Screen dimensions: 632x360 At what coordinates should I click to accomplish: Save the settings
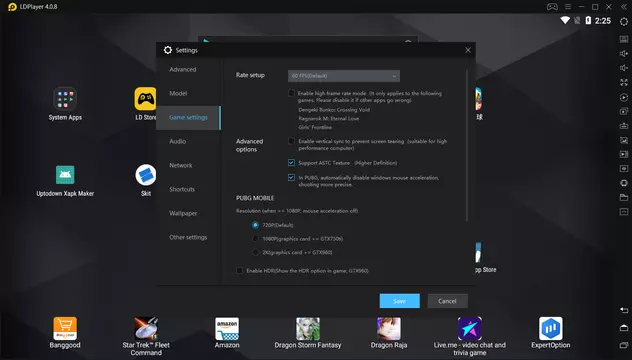tap(399, 301)
